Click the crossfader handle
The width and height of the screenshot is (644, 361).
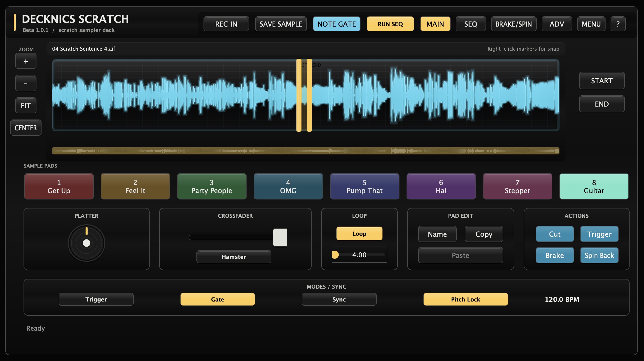280,237
